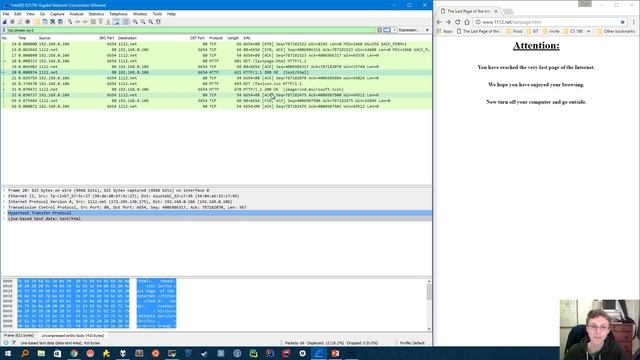Open the File menu in Wireshark
640x360 pixels.
tap(6, 14)
